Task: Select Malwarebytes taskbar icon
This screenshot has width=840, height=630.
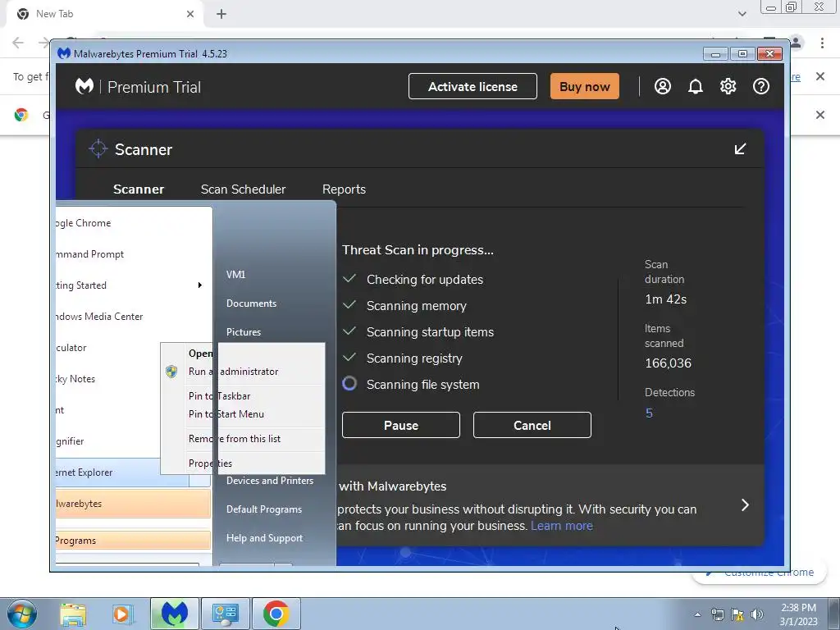Action: click(175, 614)
